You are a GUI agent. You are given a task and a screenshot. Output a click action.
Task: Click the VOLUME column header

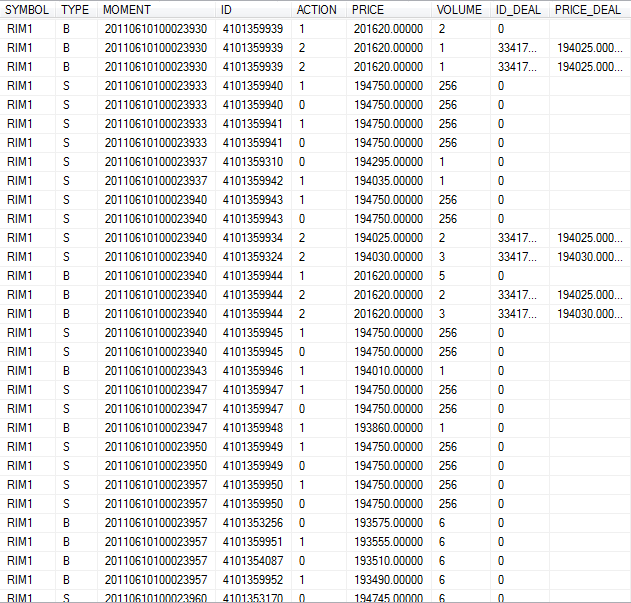[460, 9]
